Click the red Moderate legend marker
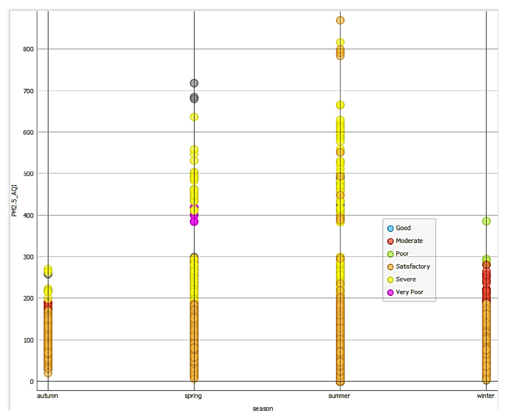The width and height of the screenshot is (507, 420). point(390,241)
